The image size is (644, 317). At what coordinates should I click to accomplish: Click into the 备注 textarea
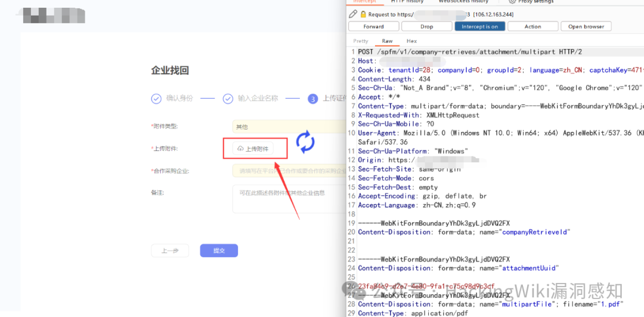289,199
